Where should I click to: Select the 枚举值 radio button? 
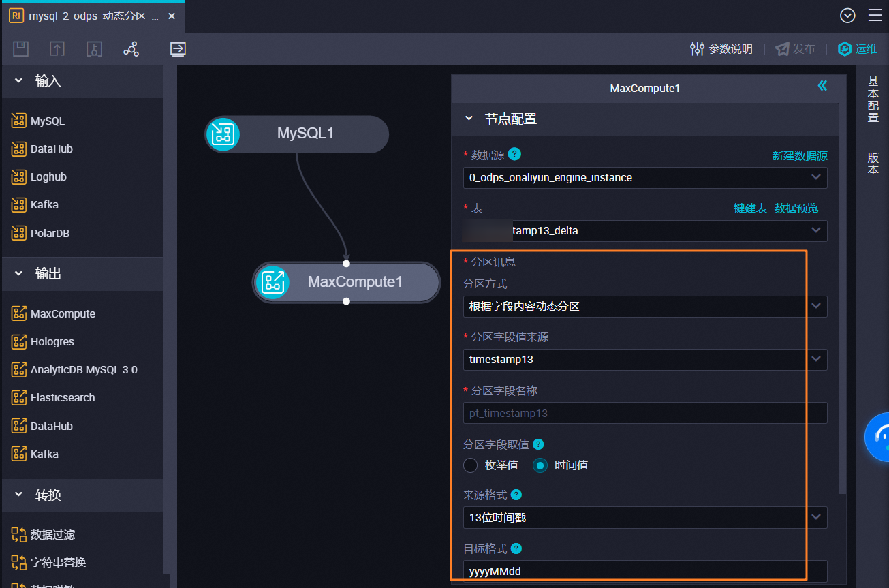[x=470, y=465]
